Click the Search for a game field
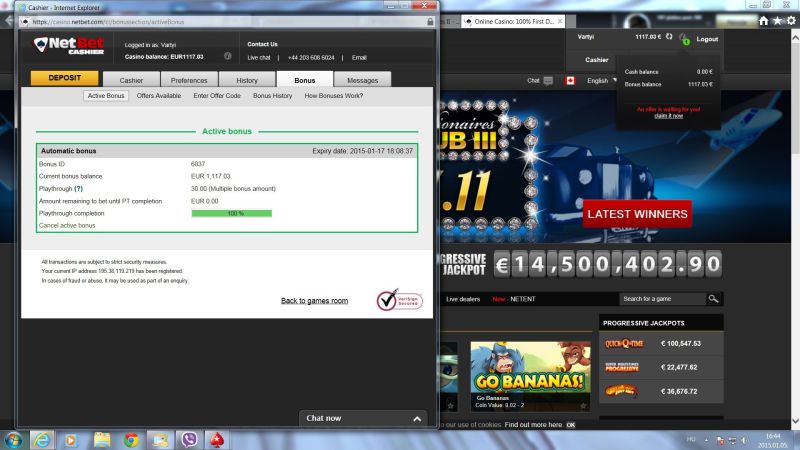This screenshot has height=450, width=800. (x=661, y=298)
